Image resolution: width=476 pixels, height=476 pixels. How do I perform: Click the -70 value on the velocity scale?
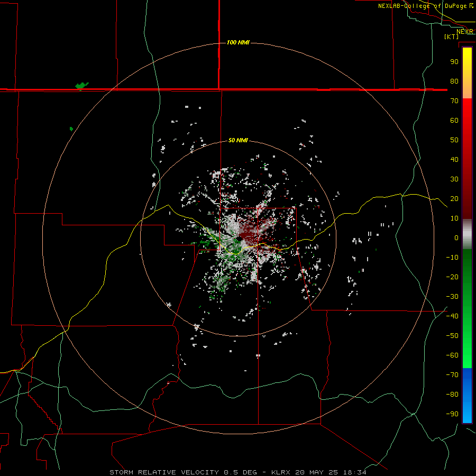[x=452, y=375]
